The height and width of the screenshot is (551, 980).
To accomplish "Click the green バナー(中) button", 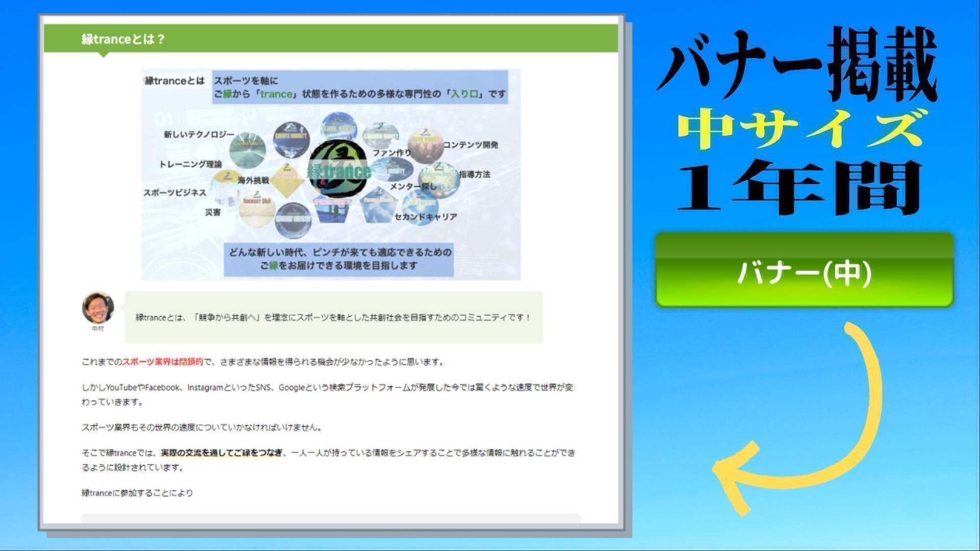I will [x=804, y=270].
